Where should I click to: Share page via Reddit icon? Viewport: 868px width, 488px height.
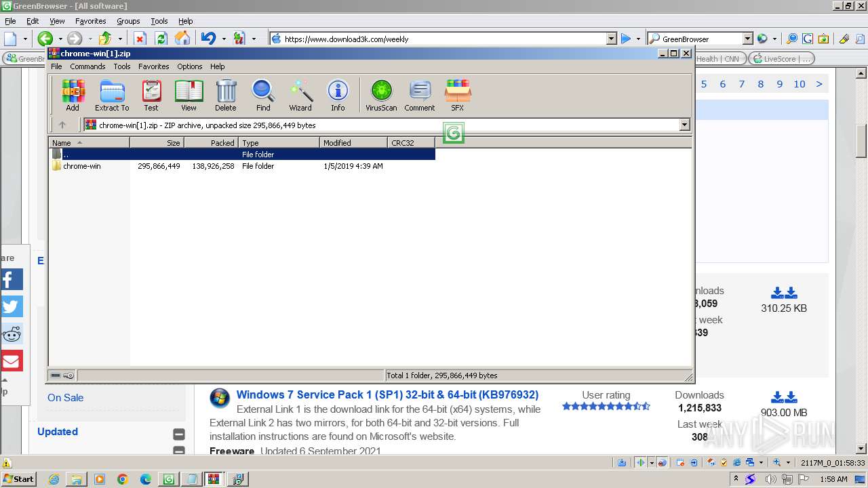click(x=12, y=333)
